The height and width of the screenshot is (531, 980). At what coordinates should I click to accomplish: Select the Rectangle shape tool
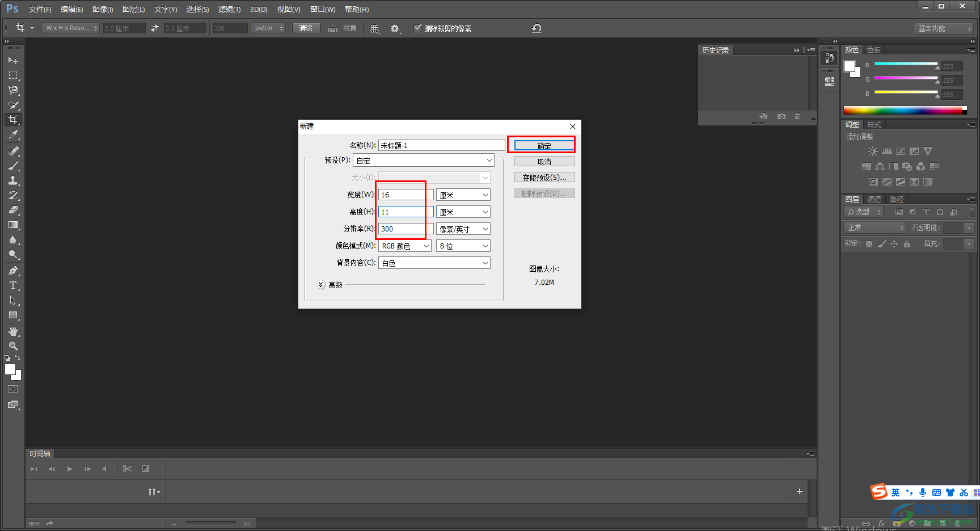[x=13, y=315]
